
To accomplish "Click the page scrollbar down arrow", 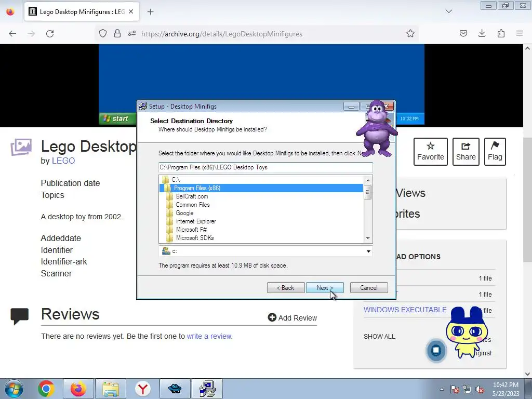I will click(528, 374).
